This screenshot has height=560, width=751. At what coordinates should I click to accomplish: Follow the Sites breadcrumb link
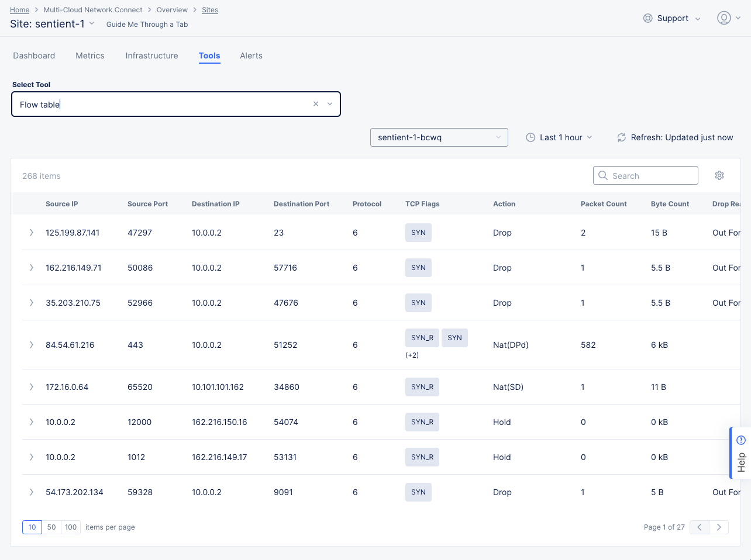pos(209,9)
